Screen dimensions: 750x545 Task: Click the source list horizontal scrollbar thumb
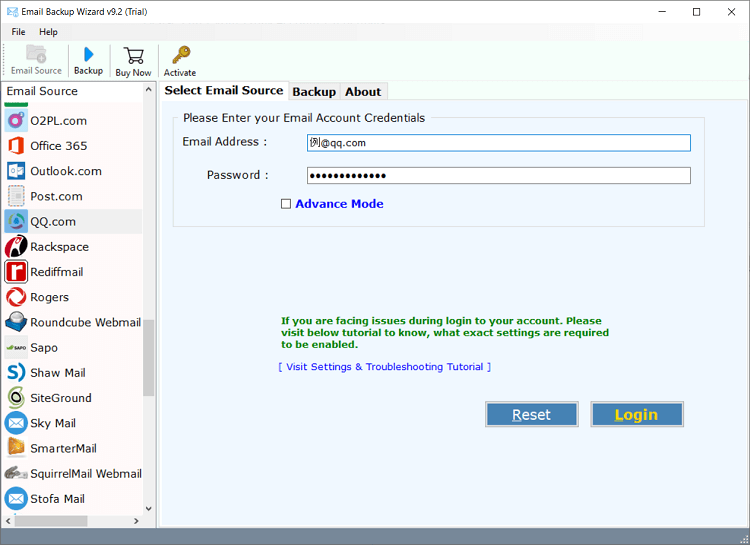[51, 521]
